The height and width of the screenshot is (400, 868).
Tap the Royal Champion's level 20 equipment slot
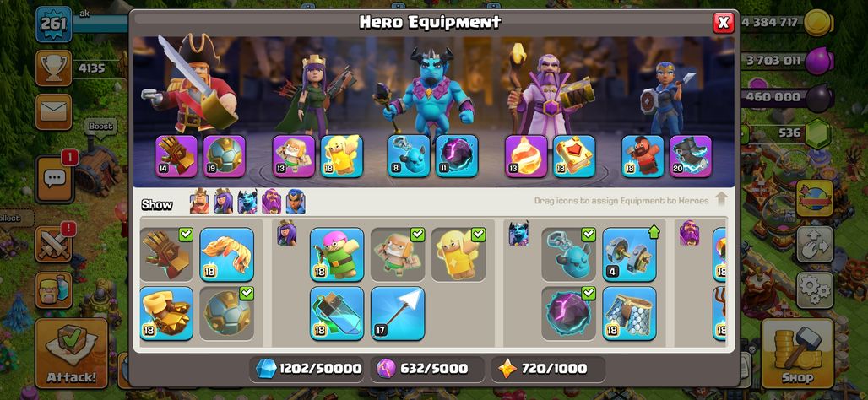pos(691,156)
